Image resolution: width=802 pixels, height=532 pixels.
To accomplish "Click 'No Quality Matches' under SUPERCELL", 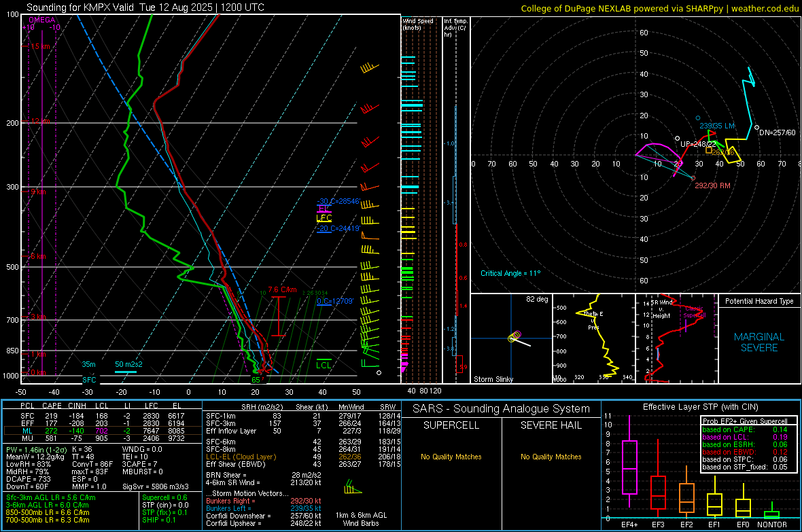I will coord(451,457).
